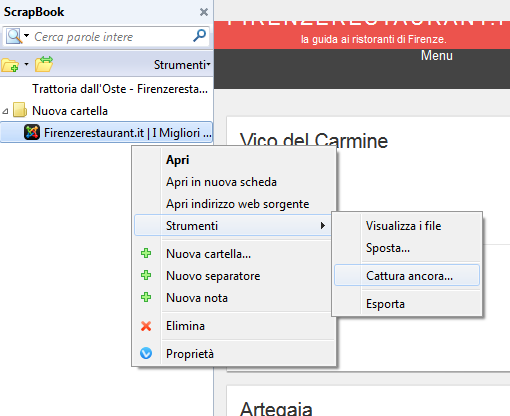The image size is (510, 416).
Task: Click the Menu link on the webpage
Action: (437, 55)
